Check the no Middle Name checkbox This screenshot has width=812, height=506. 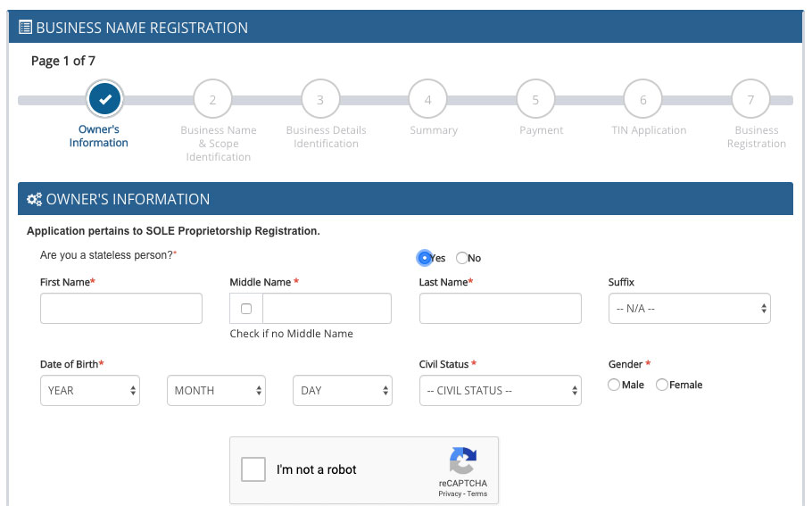click(x=246, y=309)
